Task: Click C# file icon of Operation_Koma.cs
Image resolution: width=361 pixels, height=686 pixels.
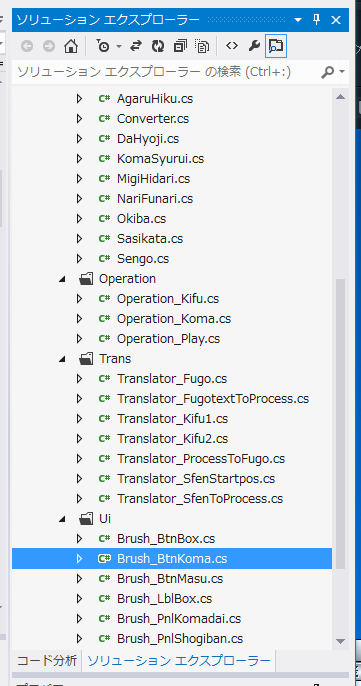Action: click(x=104, y=319)
